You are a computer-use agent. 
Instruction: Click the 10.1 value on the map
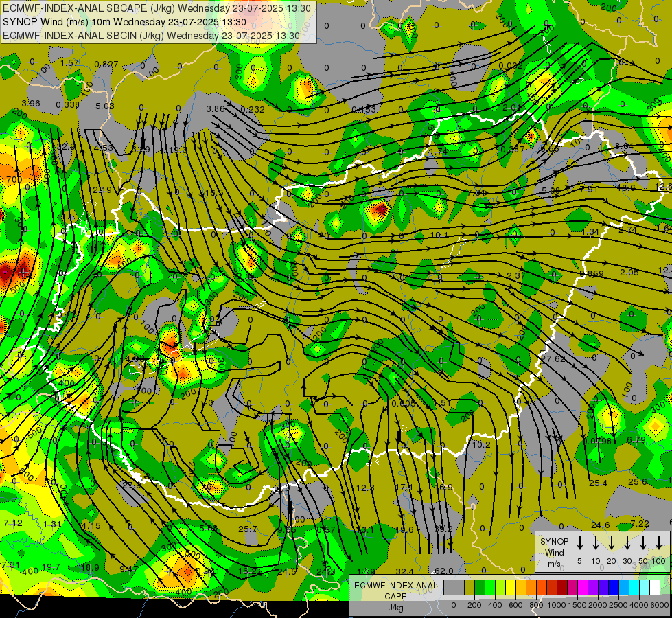[x=439, y=235]
